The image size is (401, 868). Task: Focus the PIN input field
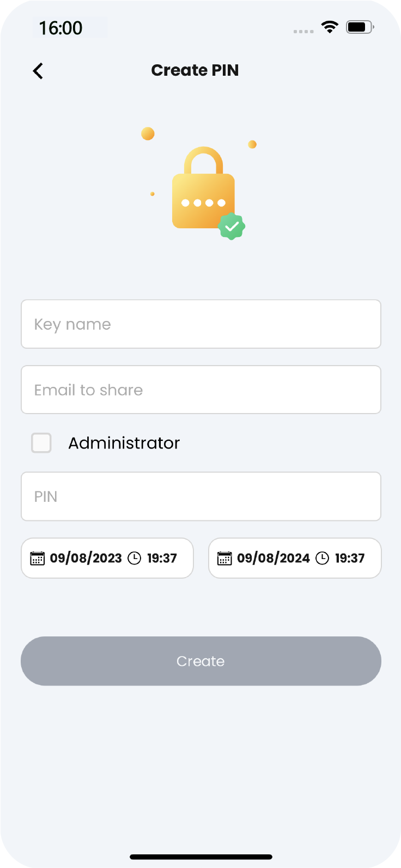click(201, 496)
